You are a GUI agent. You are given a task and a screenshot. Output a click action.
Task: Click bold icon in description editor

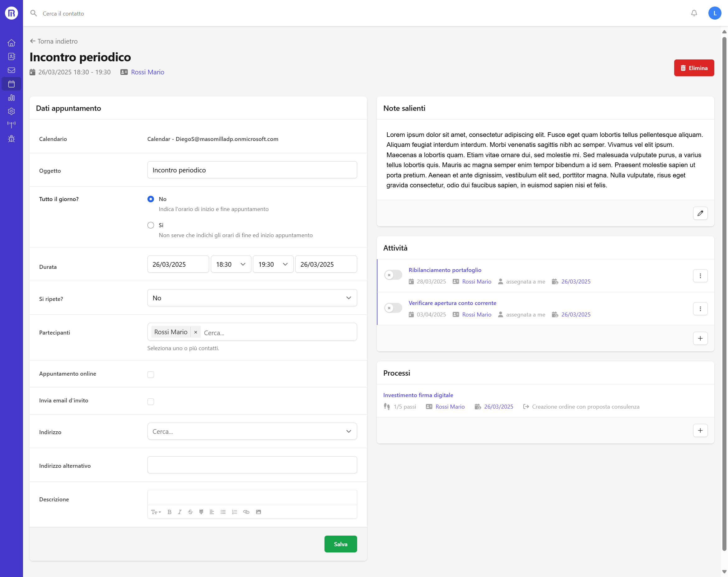[170, 512]
